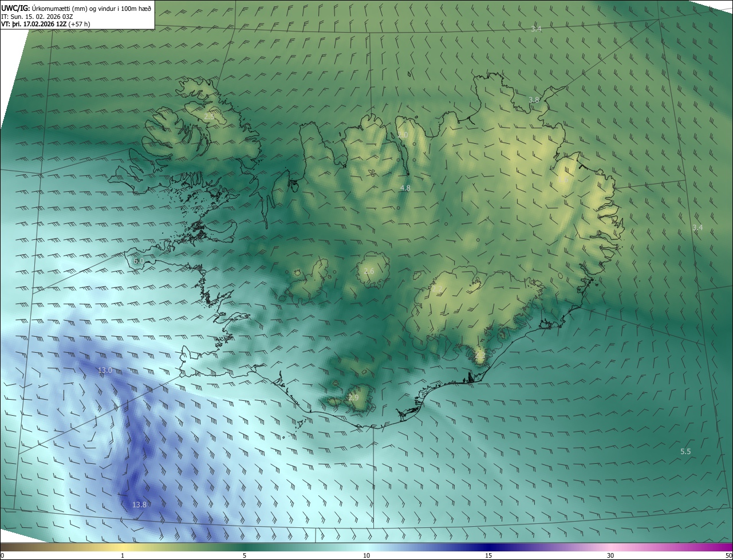Click the 1 tick on the color scale

[x=123, y=555]
